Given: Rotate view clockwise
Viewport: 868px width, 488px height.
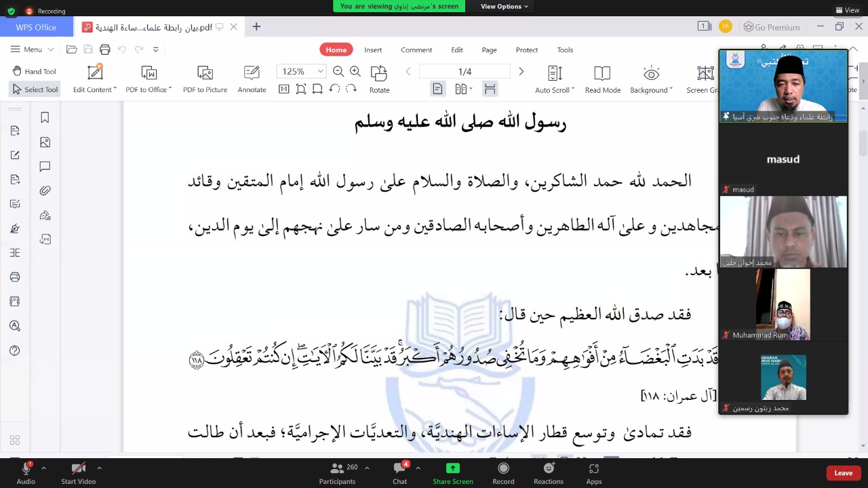Looking at the screenshot, I should (x=351, y=89).
